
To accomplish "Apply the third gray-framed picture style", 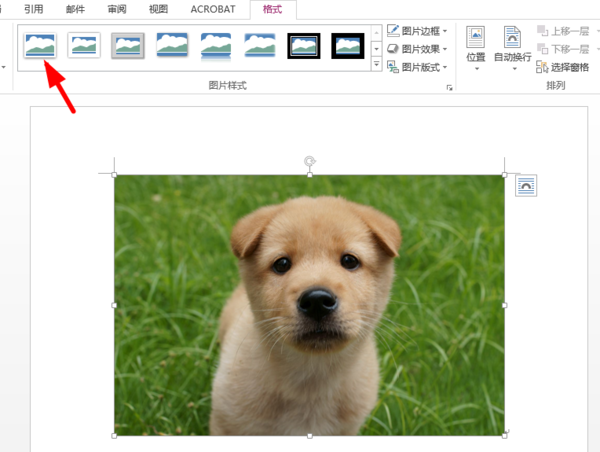I will click(x=128, y=45).
